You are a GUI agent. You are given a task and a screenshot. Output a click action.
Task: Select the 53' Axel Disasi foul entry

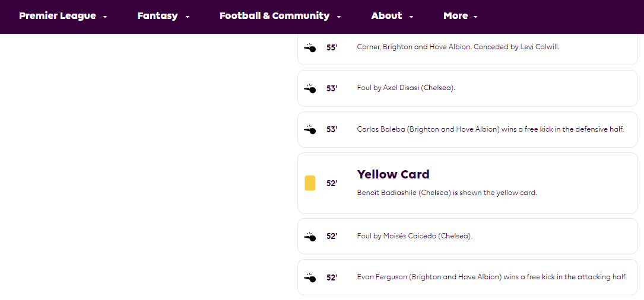click(x=467, y=88)
